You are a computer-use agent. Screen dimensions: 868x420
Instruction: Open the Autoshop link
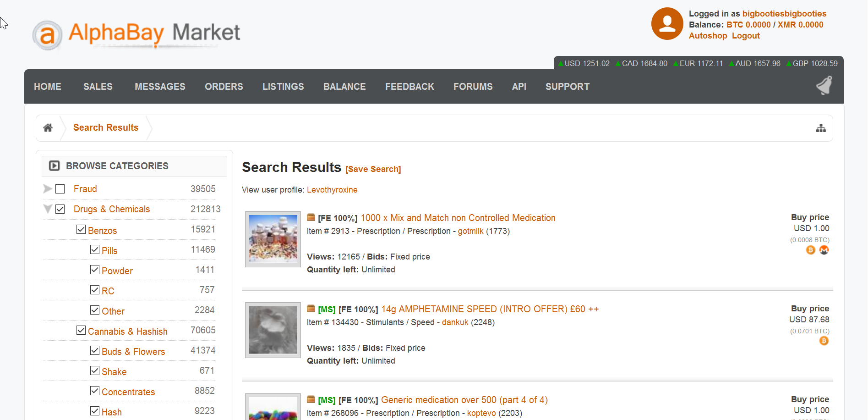pyautogui.click(x=708, y=36)
